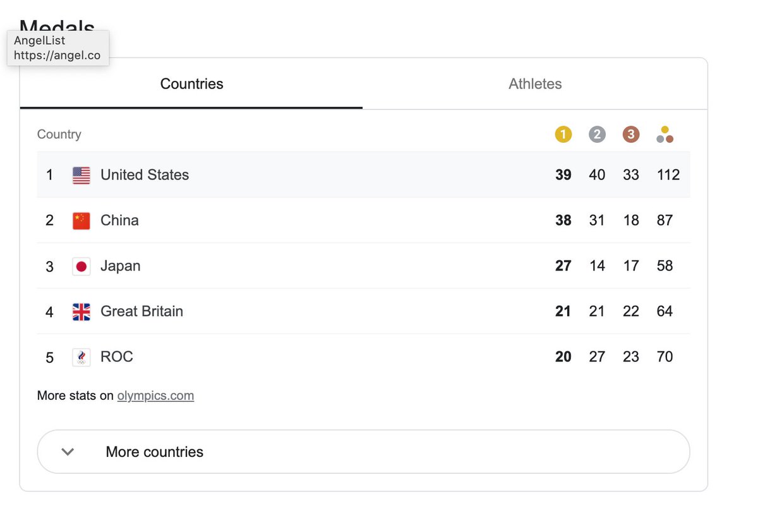Click the gold medal column icon
Screen dimensions: 758x532
563,134
